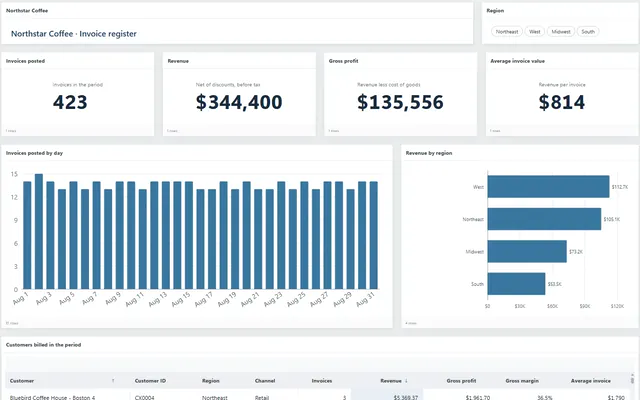Screen dimensions: 640x400
Task: Toggle the Northeast region filter chip
Action: [507, 31]
